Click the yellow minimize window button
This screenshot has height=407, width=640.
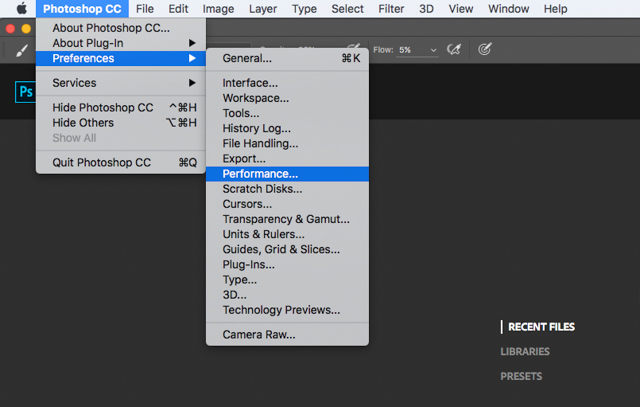(x=26, y=29)
